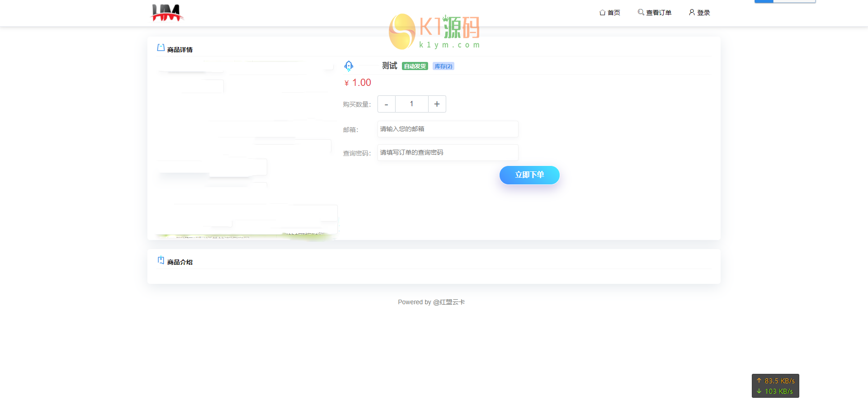868x410 pixels.
Task: Click the 自动发货 green badge
Action: tap(415, 66)
